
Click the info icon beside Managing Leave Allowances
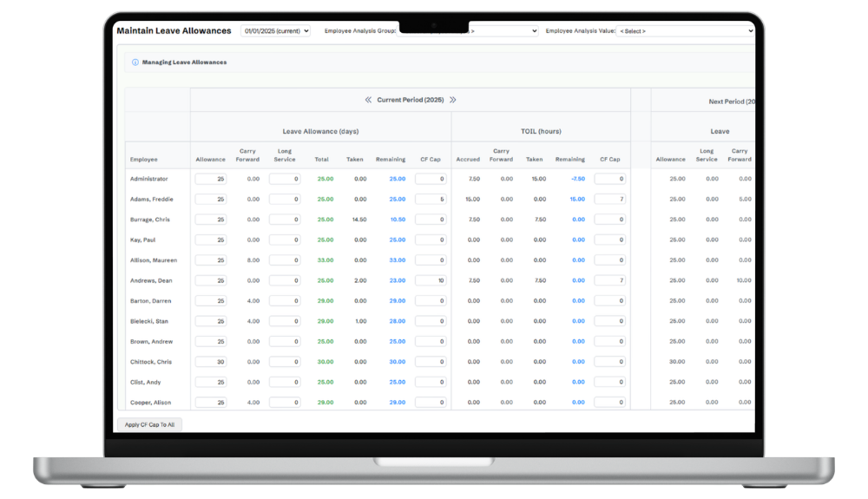135,62
